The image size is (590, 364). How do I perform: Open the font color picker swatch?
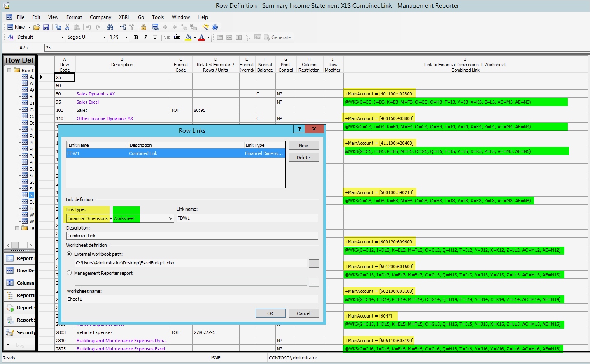pos(201,37)
